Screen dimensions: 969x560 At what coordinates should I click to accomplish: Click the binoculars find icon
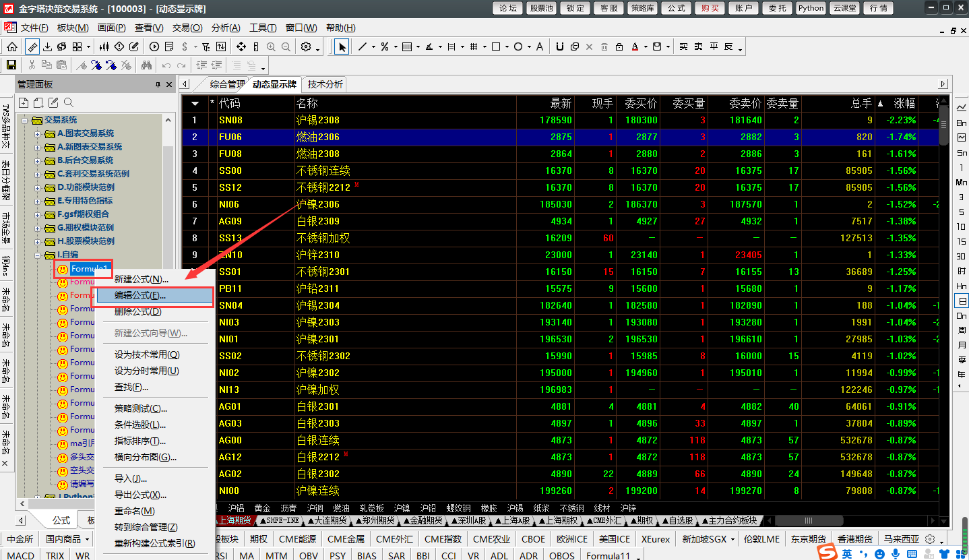click(x=145, y=65)
